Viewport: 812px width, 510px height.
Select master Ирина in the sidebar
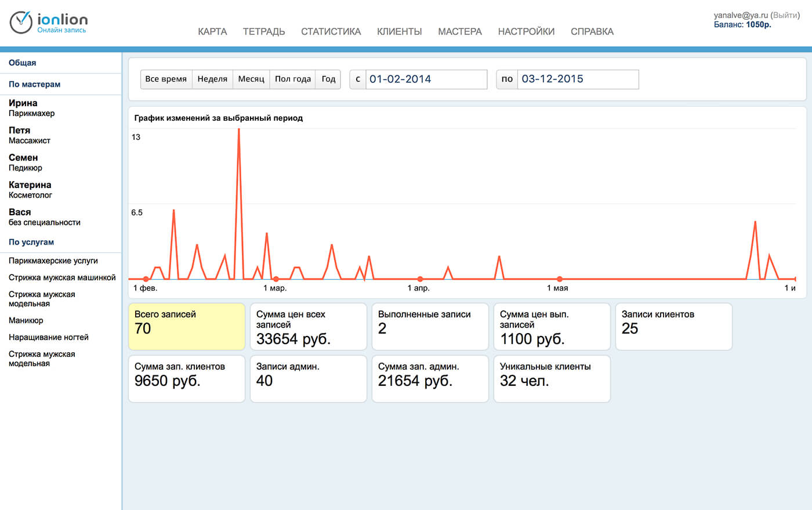click(x=23, y=103)
